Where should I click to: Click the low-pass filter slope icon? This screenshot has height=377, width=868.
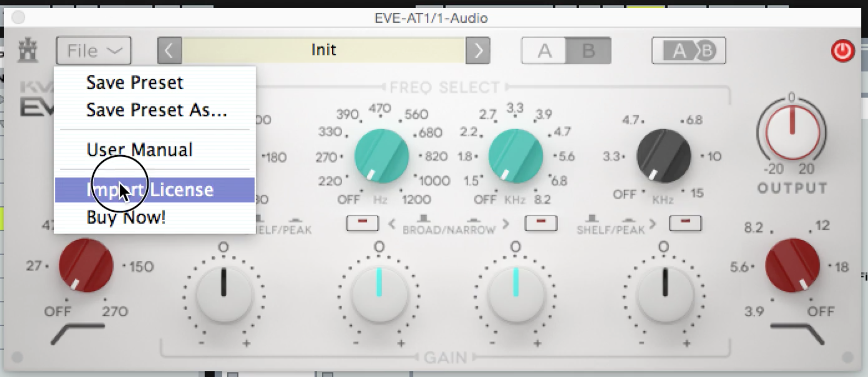(796, 333)
